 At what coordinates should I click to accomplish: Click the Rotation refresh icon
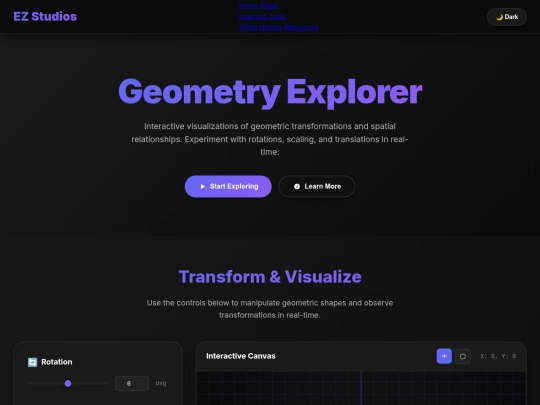pyautogui.click(x=32, y=362)
